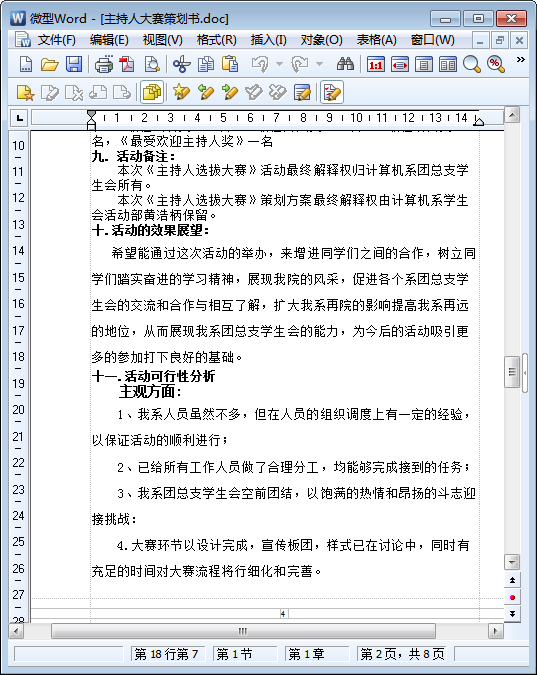The image size is (537, 675).
Task: Click the horizontal scrollbar right arrow
Action: 495,632
